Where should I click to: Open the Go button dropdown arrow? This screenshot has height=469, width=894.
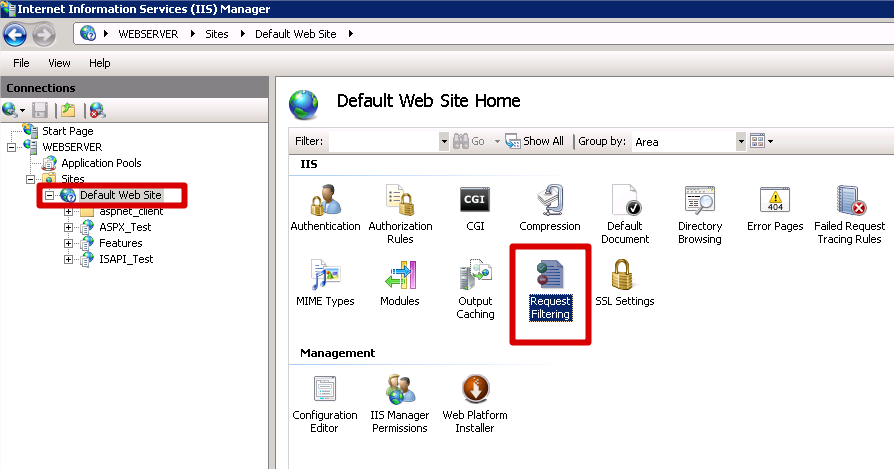tap(497, 141)
